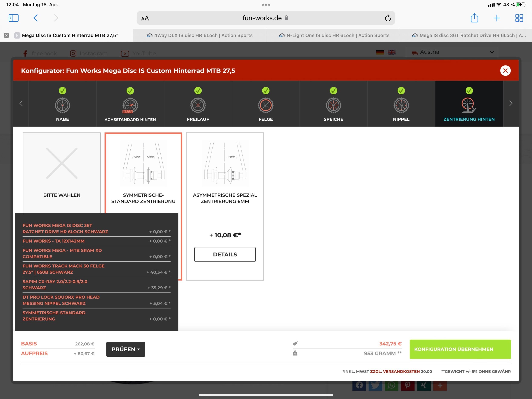
Task: Close the Konfigurator dialog
Action: [x=505, y=70]
